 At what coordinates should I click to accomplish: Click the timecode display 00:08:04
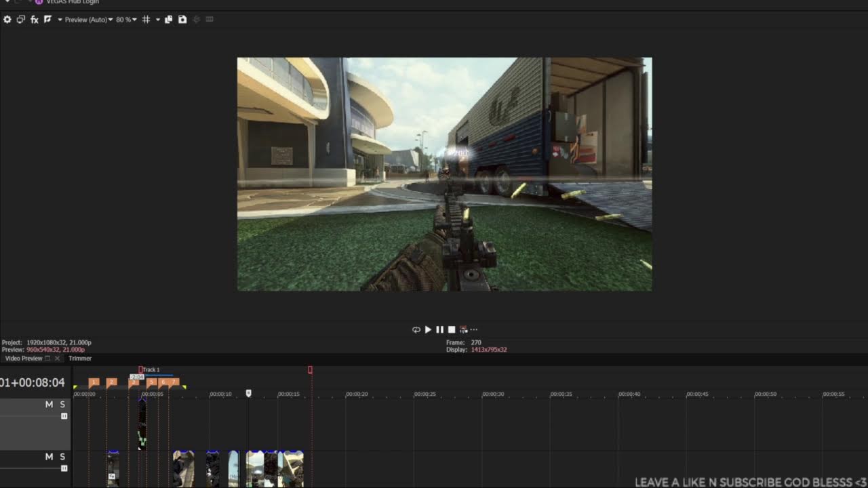(33, 383)
